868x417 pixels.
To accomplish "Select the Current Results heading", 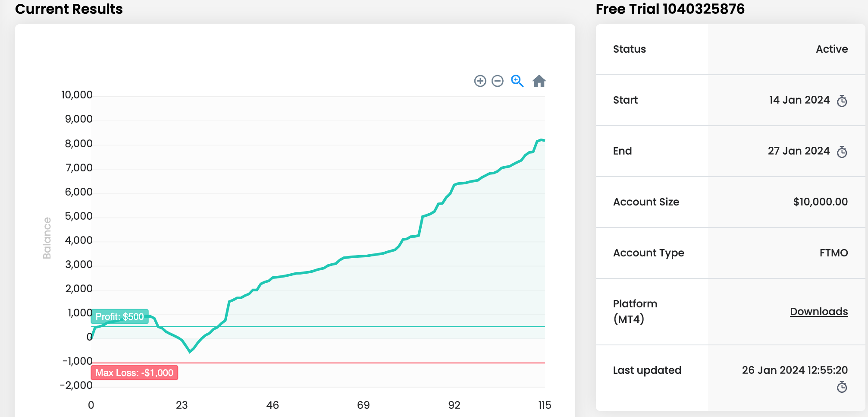I will tap(69, 9).
